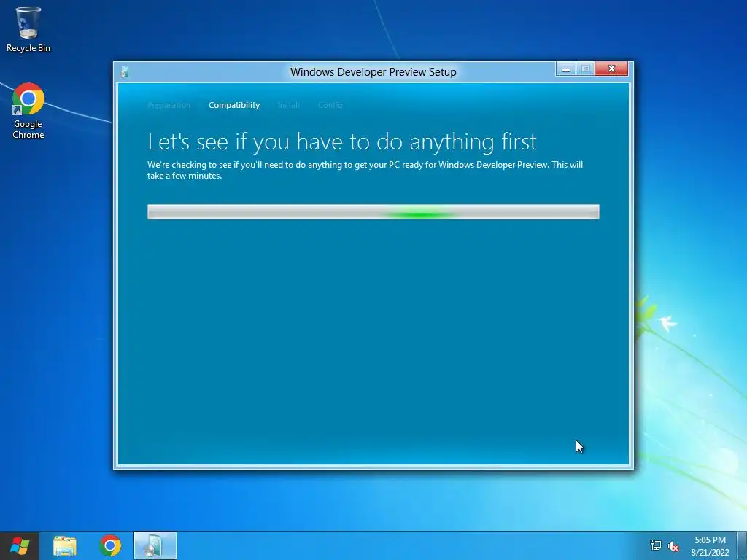Click the 'Windows Developer Preview Setup' title
Image resolution: width=747 pixels, height=560 pixels.
click(x=373, y=72)
